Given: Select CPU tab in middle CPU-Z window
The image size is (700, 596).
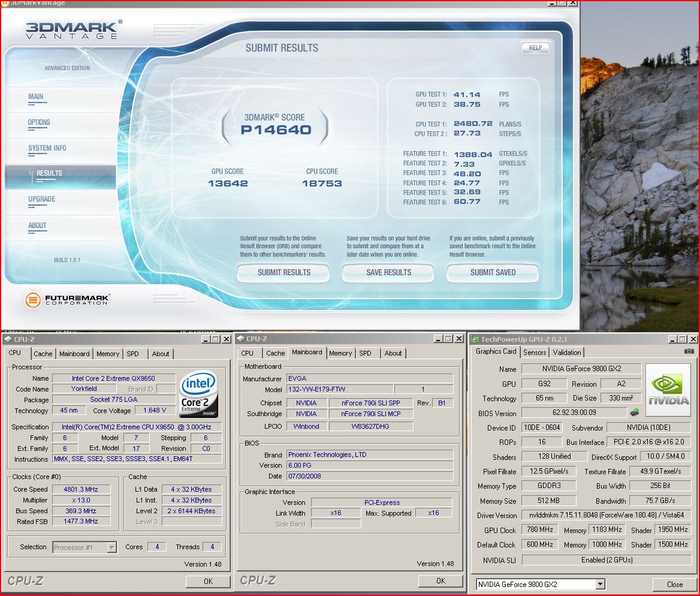Looking at the screenshot, I should coord(248,353).
